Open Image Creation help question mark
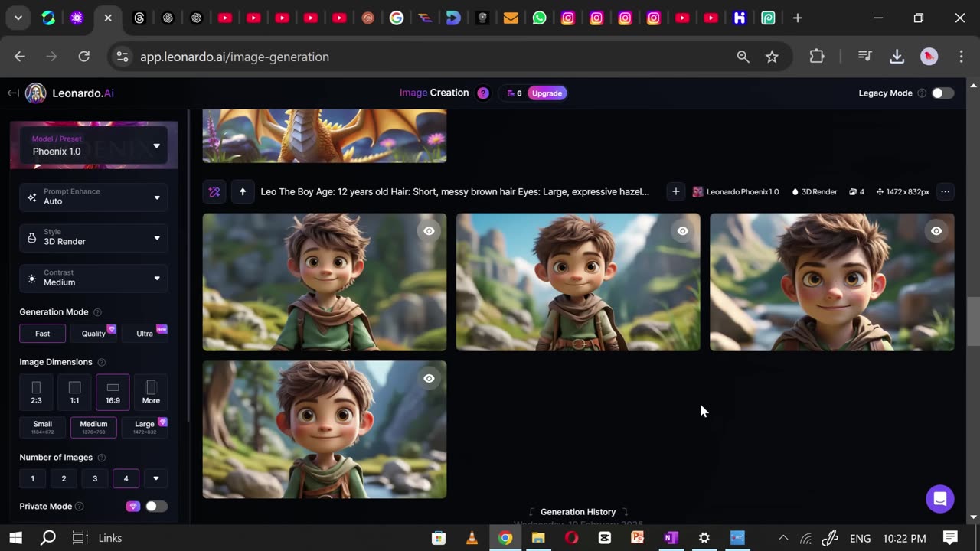This screenshot has width=980, height=551. (483, 93)
